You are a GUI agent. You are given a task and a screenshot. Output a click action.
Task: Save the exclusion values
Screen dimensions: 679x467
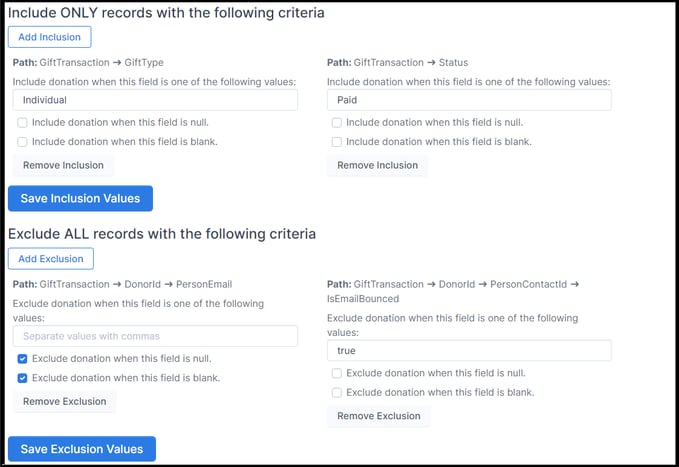[x=82, y=449]
